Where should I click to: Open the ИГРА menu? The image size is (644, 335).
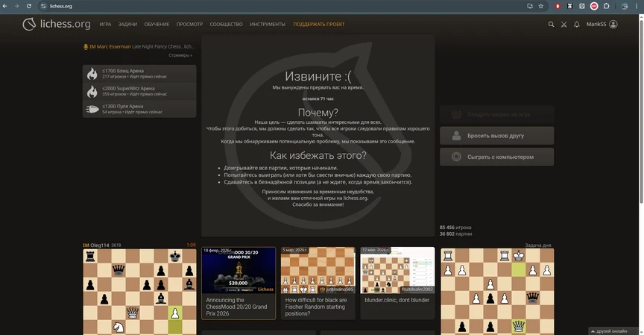click(x=105, y=25)
